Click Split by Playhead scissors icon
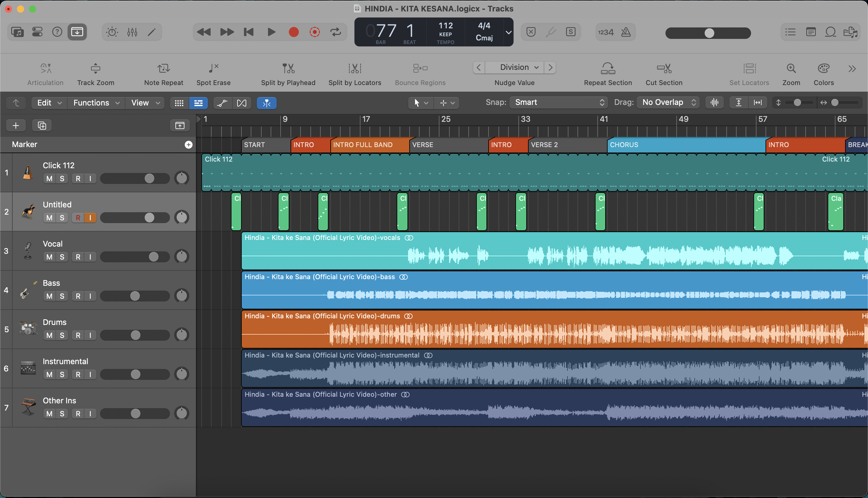The width and height of the screenshot is (868, 498). coord(288,68)
